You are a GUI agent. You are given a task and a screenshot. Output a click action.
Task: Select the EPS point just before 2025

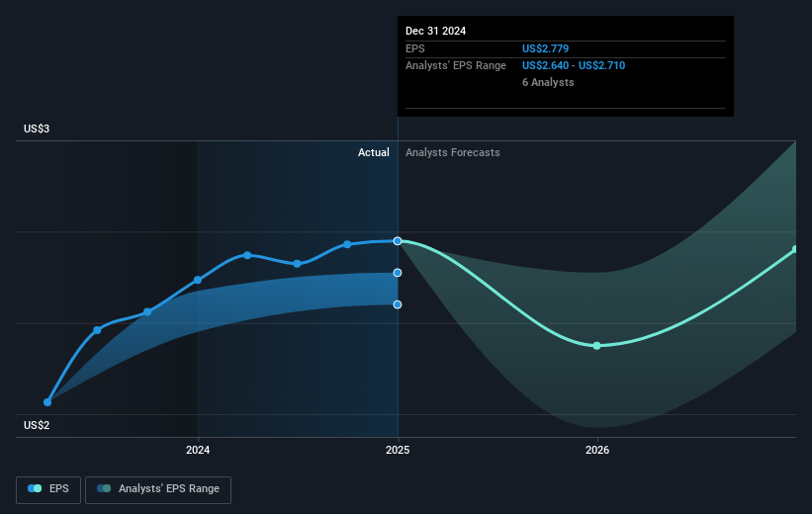347,244
